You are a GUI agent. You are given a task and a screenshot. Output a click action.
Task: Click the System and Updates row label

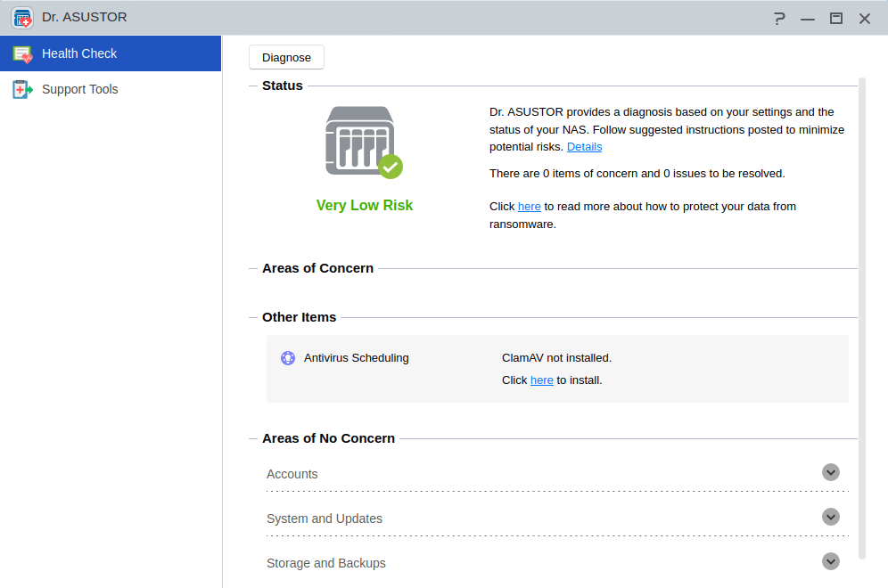[x=325, y=519]
